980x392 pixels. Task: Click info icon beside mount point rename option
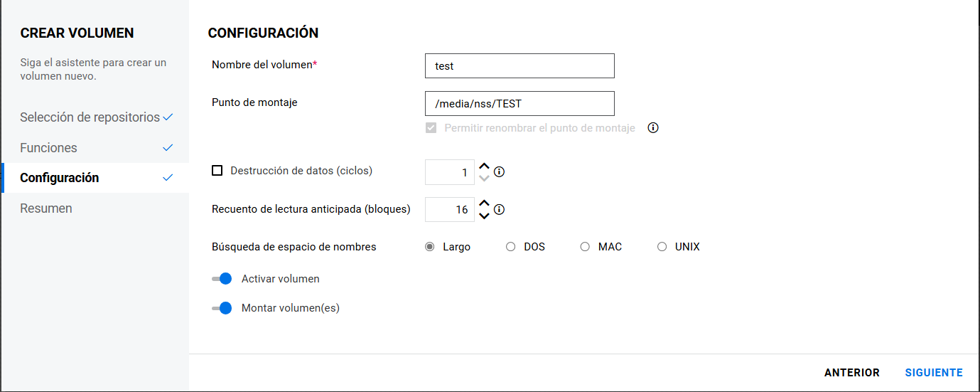click(x=653, y=128)
